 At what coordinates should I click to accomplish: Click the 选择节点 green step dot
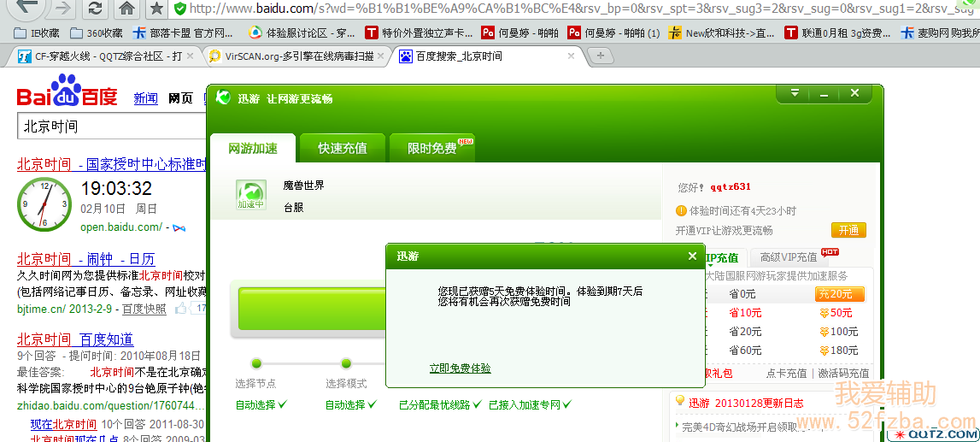[x=256, y=363]
